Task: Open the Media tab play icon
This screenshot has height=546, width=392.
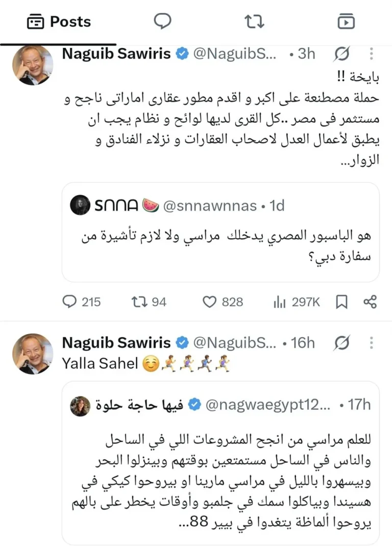Action: point(346,21)
